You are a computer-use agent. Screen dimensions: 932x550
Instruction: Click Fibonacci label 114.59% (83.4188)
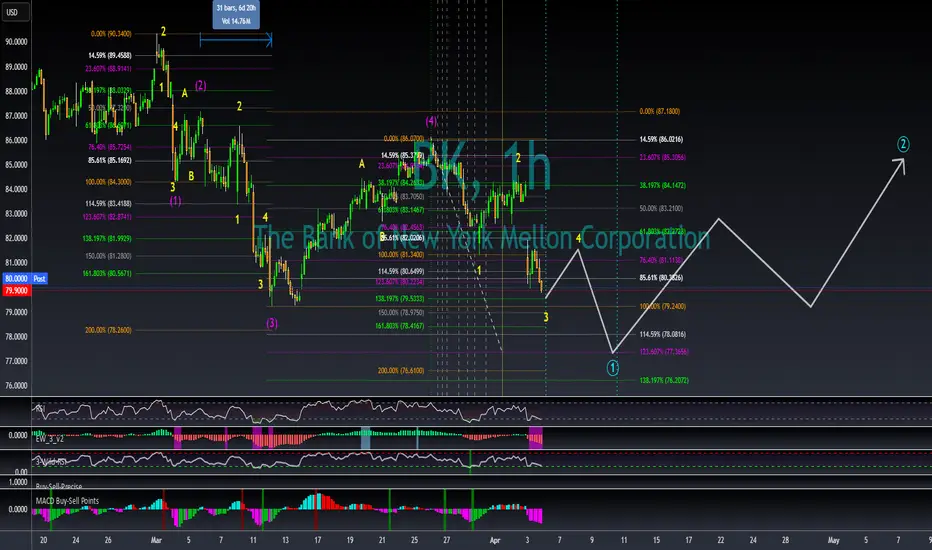click(109, 203)
